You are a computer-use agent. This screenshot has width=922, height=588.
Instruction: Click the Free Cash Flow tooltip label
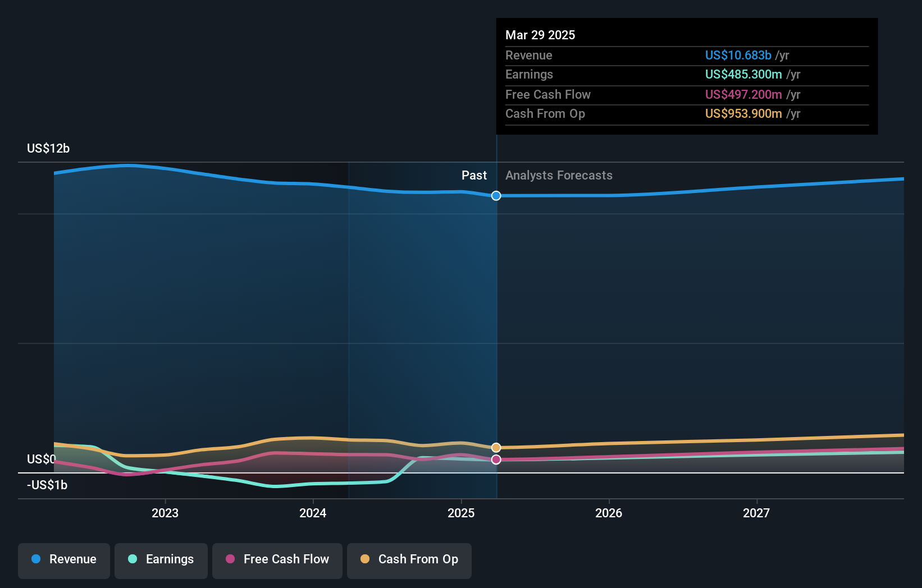click(548, 95)
